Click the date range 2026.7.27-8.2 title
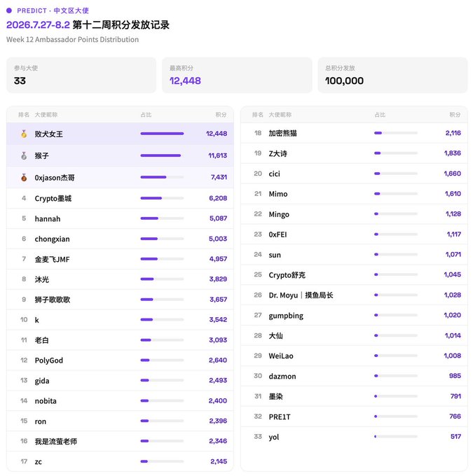 click(x=38, y=25)
